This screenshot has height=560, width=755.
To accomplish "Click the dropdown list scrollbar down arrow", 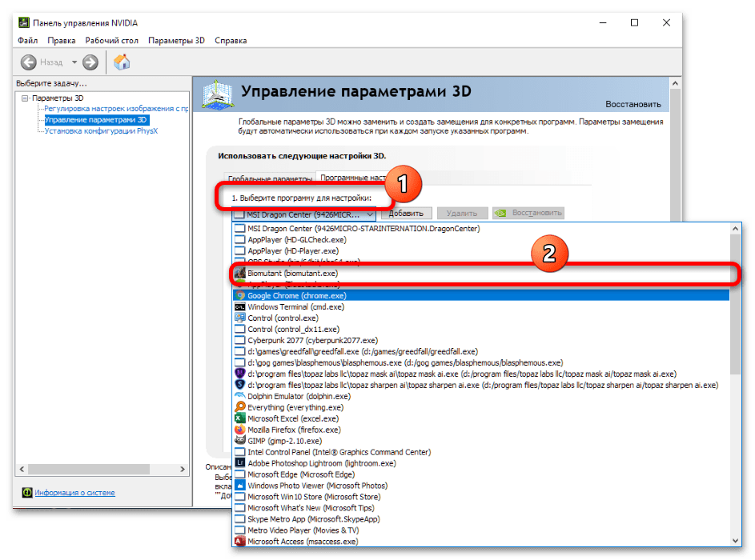I will pos(735,540).
